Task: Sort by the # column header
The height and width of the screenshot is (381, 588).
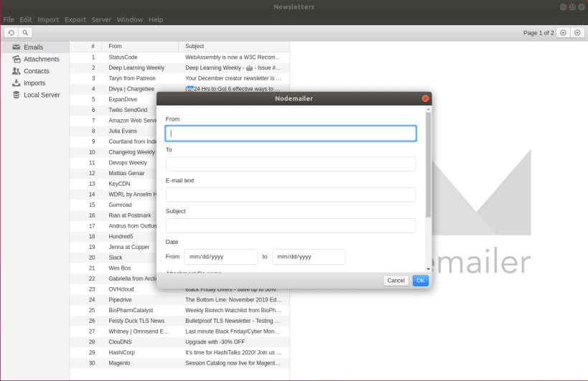Action: [85, 47]
